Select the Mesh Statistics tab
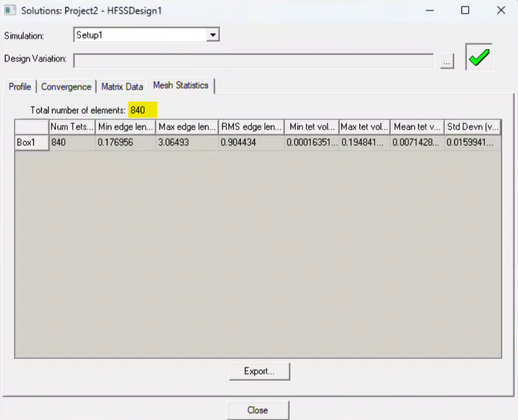 tap(181, 86)
